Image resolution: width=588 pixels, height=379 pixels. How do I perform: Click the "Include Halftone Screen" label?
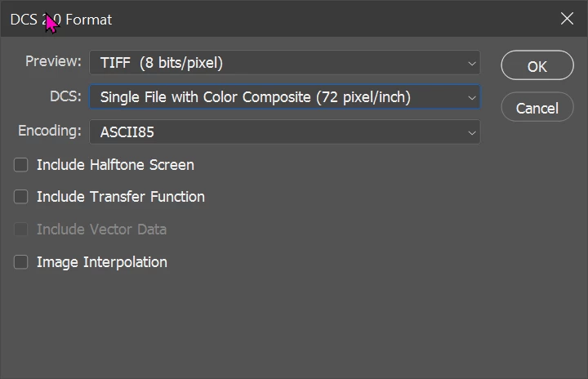(115, 165)
